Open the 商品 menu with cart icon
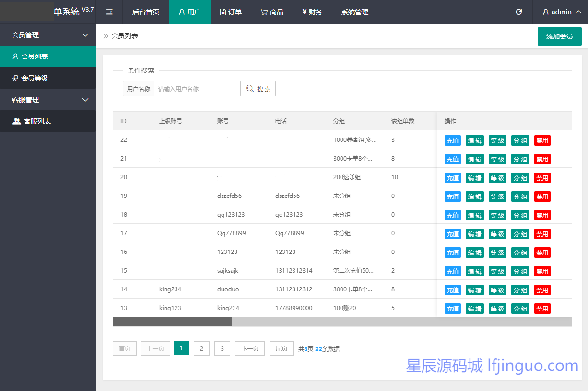The image size is (588, 391). tap(272, 12)
